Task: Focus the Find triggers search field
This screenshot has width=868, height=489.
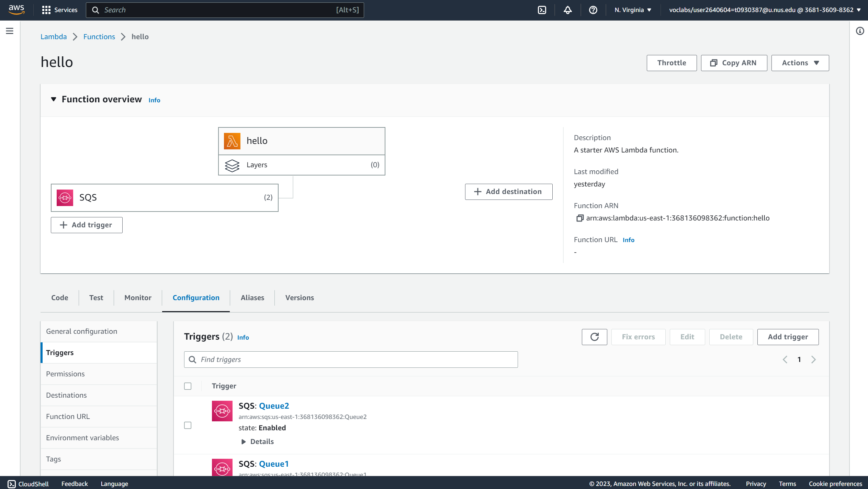Action: (351, 359)
